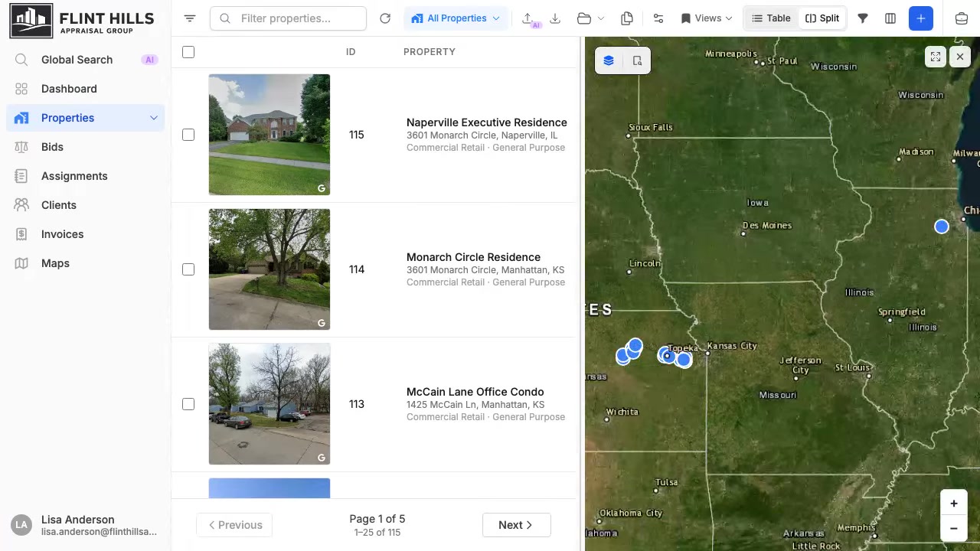980x551 pixels.
Task: Click ID 114 cell
Action: click(357, 269)
